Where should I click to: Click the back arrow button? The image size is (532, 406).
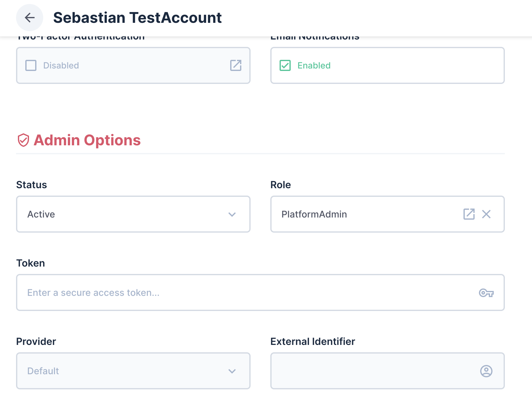tap(30, 18)
